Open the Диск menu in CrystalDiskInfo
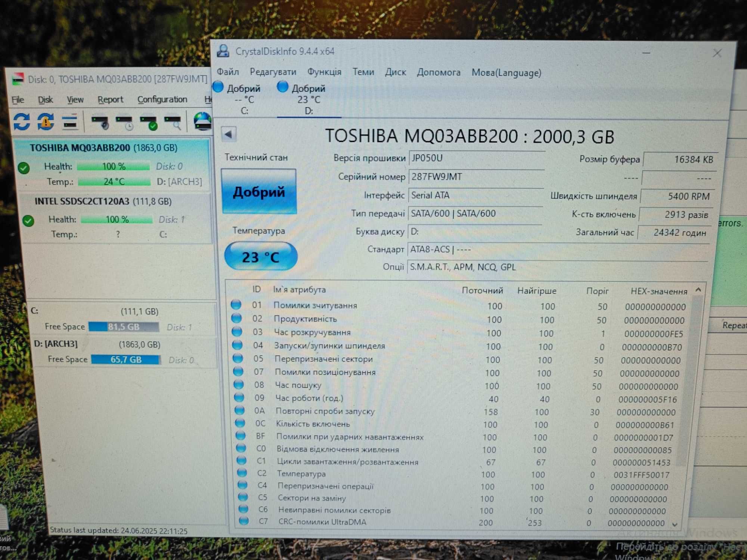747x560 pixels. [x=396, y=72]
